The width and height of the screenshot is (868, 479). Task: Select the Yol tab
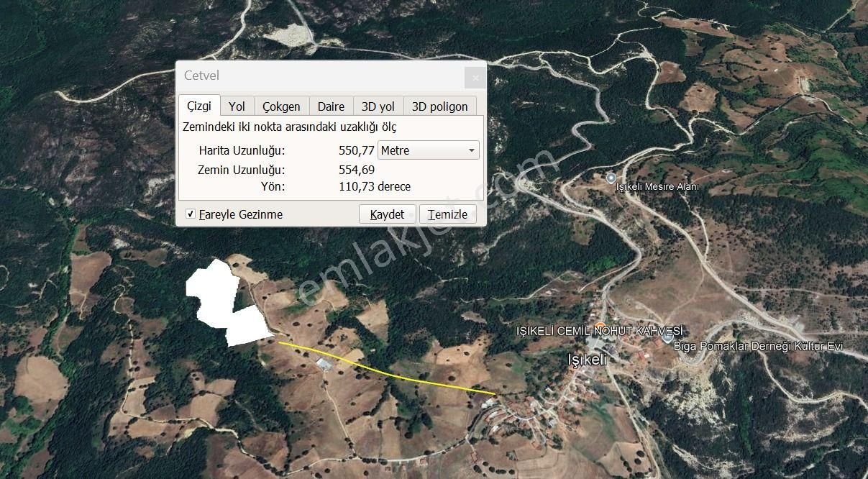pyautogui.click(x=237, y=106)
